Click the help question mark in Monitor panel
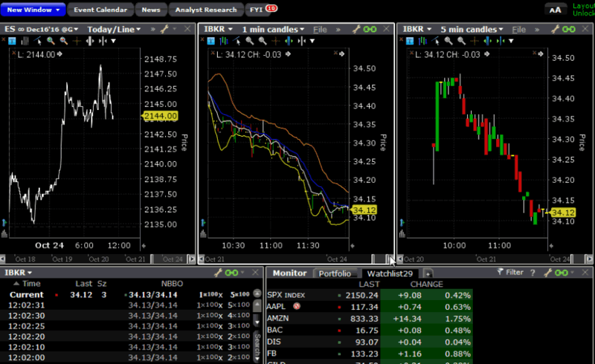Image resolution: width=595 pixels, height=364 pixels. pos(533,273)
